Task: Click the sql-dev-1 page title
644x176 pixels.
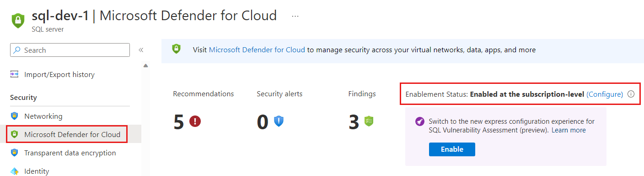Action: point(60,16)
